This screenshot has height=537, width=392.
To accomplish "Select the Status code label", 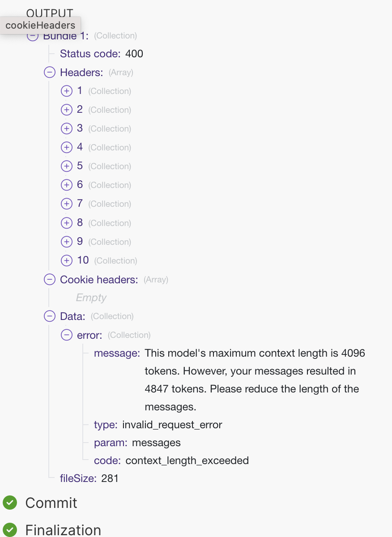I will 90,54.
